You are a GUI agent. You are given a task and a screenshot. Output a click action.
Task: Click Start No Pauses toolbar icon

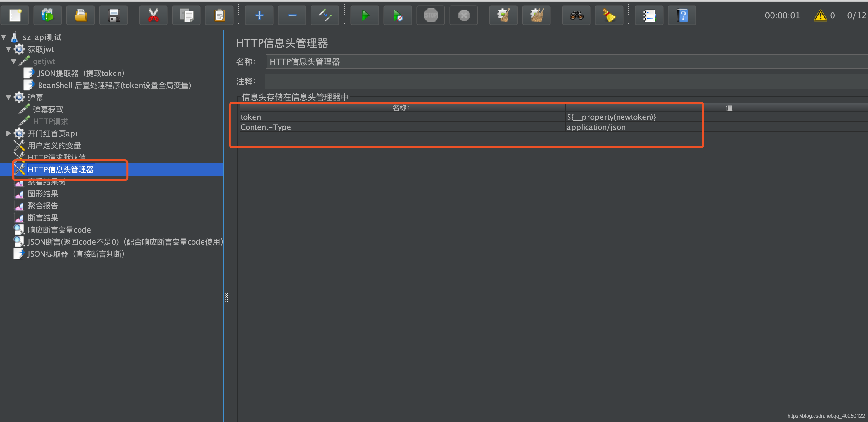397,16
